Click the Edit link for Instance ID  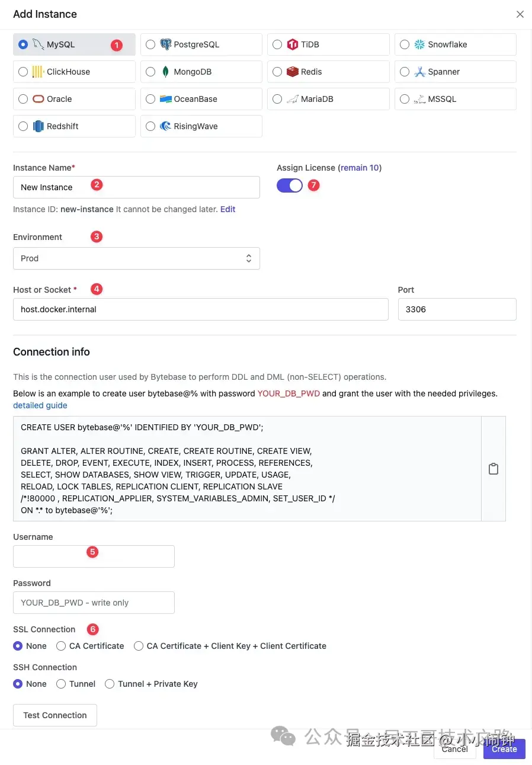click(228, 209)
